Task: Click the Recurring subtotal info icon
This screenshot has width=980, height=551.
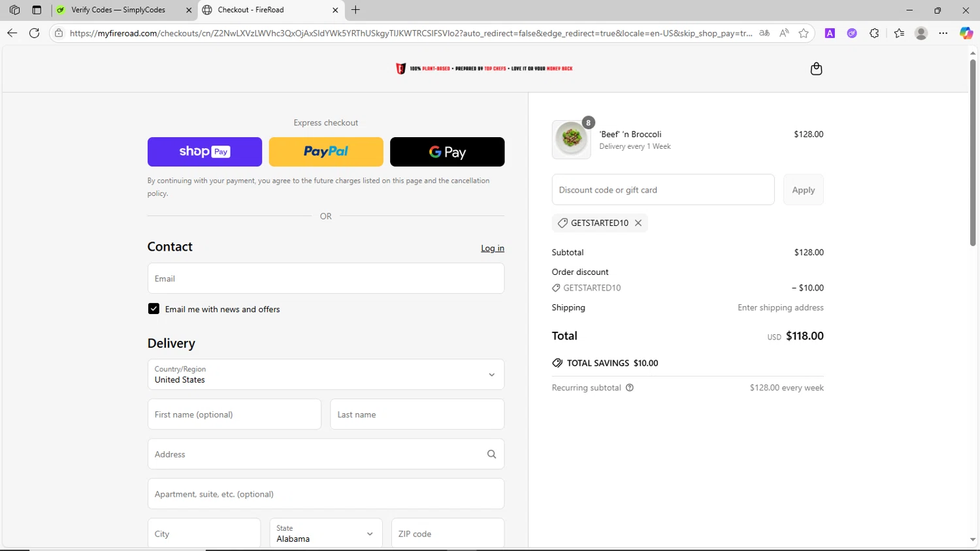Action: click(630, 388)
